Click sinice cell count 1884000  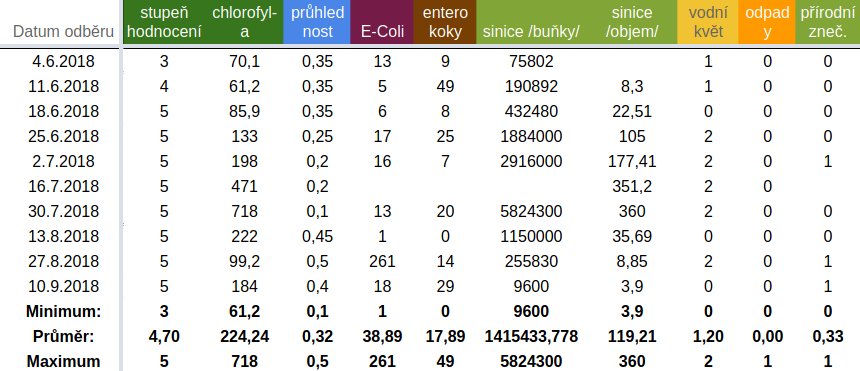(x=531, y=136)
